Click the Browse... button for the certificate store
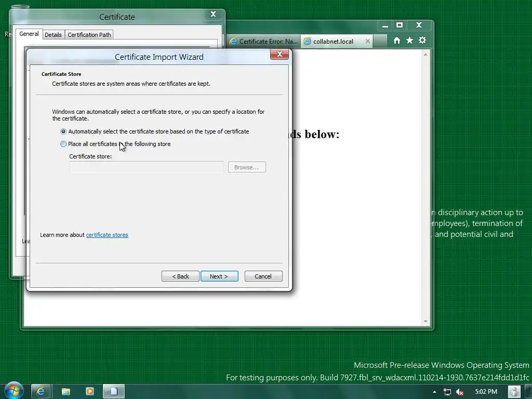This screenshot has width=532, height=399. tap(247, 167)
